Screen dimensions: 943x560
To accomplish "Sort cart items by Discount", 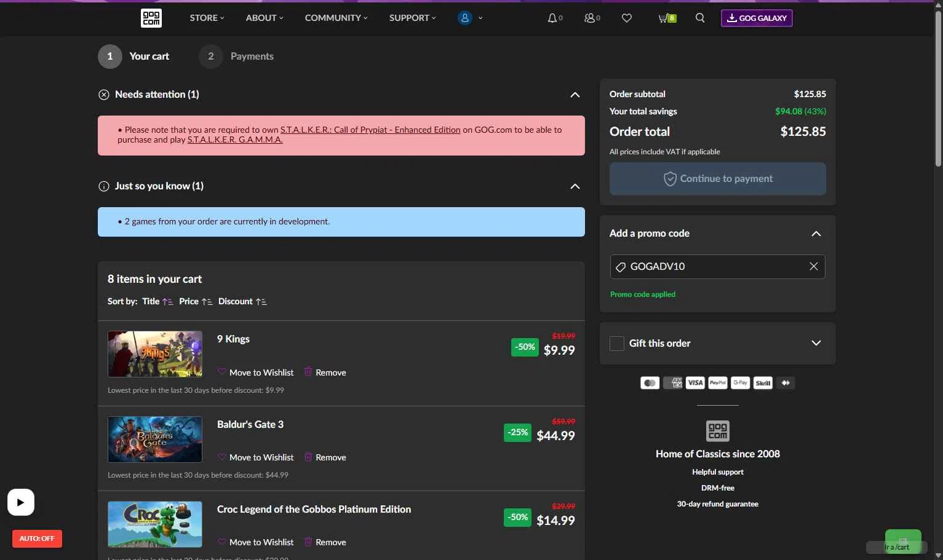I will (242, 301).
